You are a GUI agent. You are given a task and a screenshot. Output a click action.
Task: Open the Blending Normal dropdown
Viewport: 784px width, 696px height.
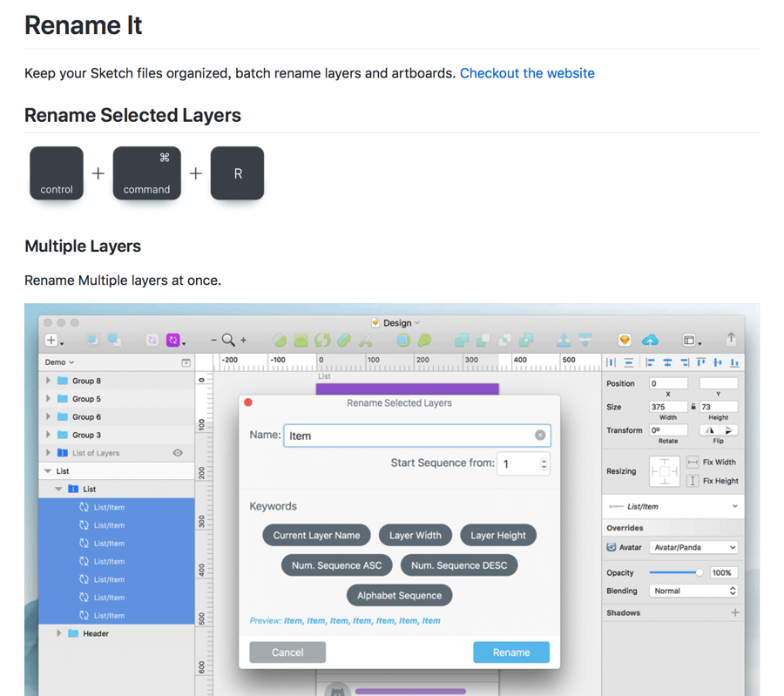693,591
